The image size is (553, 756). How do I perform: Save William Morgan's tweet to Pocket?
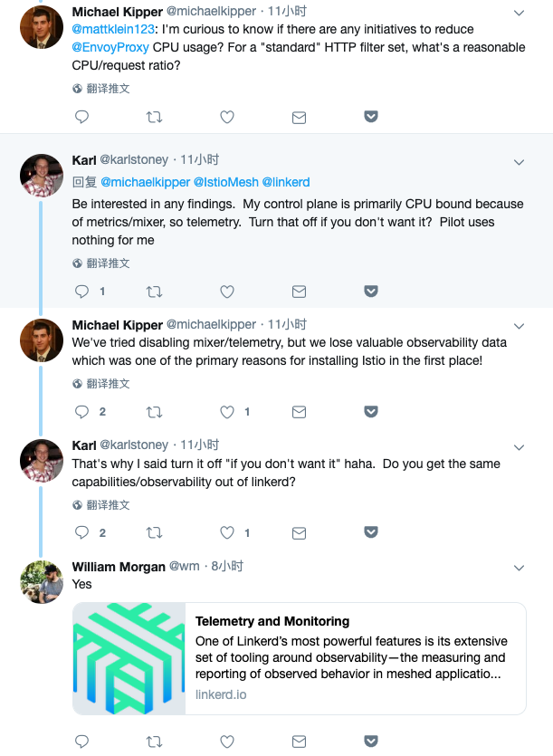[x=371, y=742]
